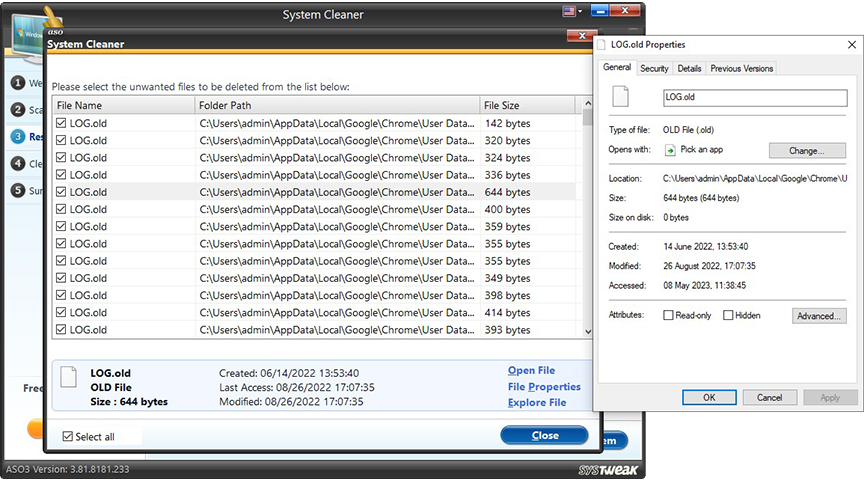Enable the Hidden attribute

tap(728, 315)
